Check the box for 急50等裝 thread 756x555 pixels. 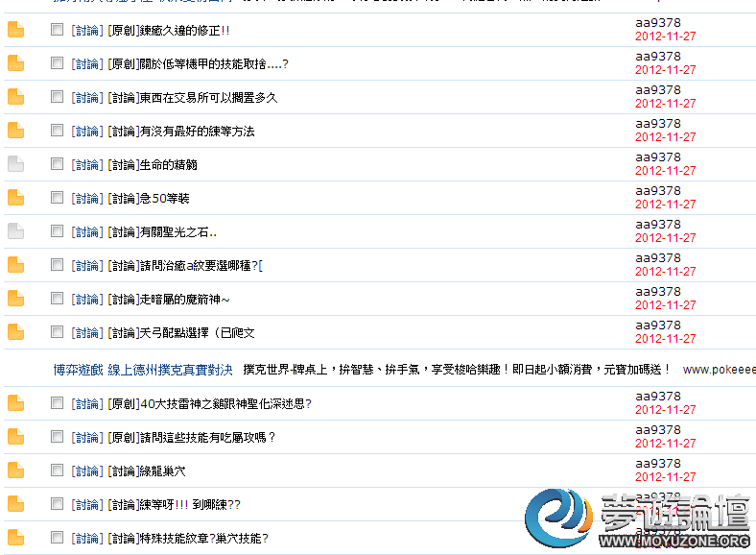(x=57, y=198)
